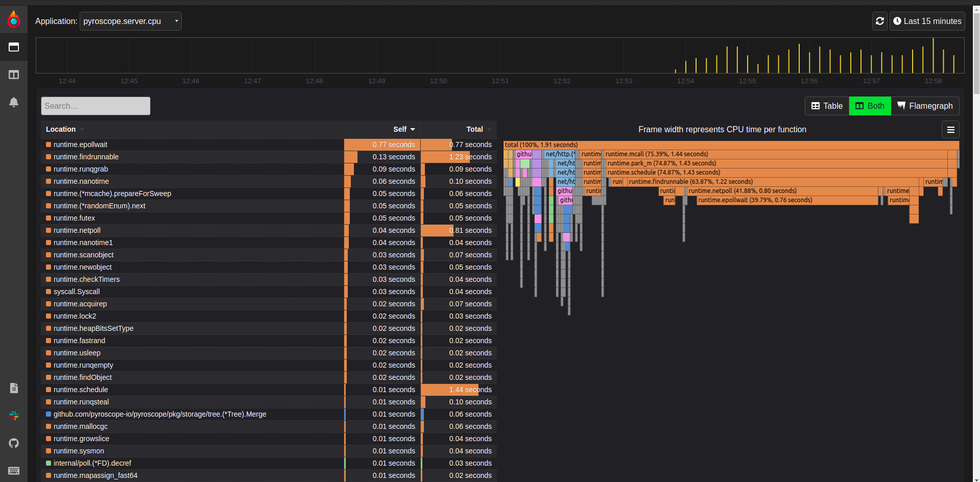This screenshot has height=482, width=980.
Task: Click runtime.mcall frame in the flamegraph
Action: click(766, 154)
